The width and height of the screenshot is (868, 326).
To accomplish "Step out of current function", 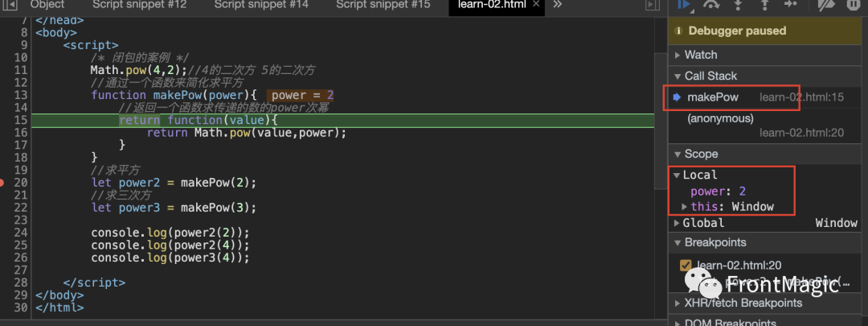I will point(764,5).
